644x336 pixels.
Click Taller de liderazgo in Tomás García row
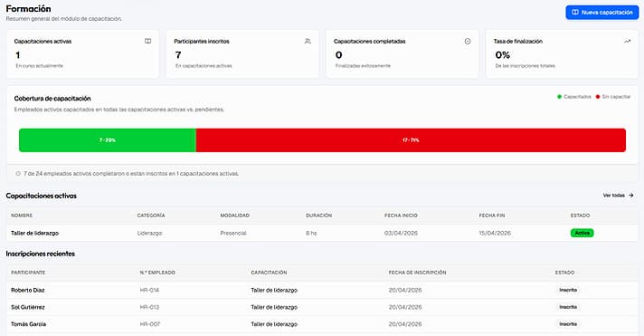274,324
